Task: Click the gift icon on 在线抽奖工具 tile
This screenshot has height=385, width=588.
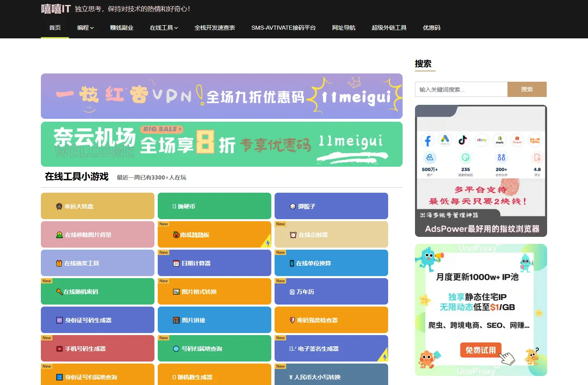Action: pos(59,263)
